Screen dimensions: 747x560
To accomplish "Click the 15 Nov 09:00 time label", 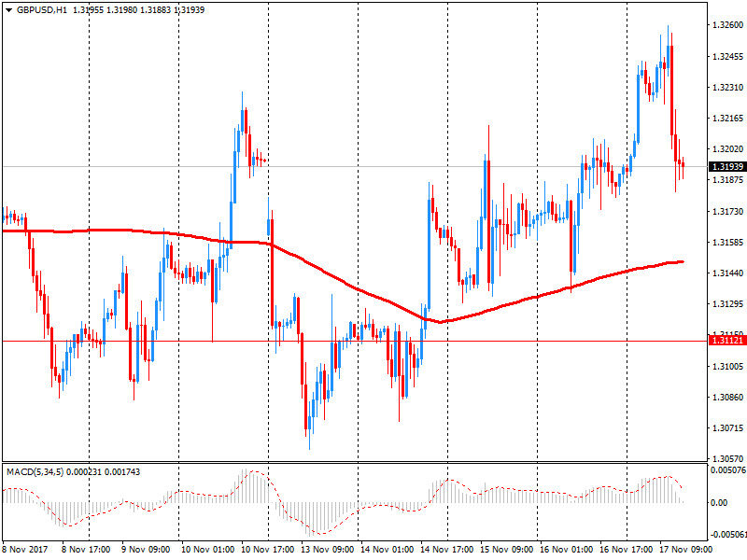I will 506,550.
